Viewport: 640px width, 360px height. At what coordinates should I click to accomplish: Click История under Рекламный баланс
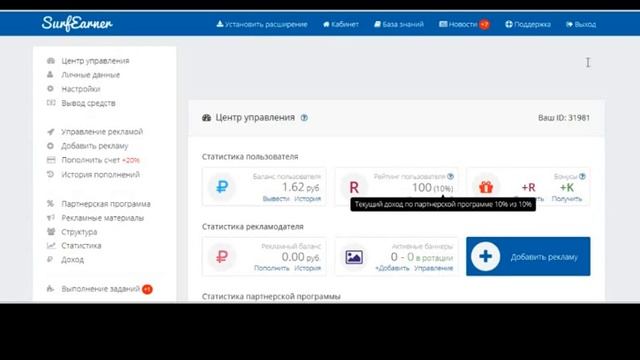click(x=307, y=268)
